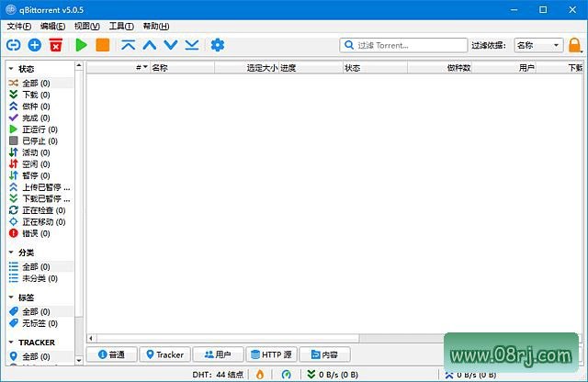The height and width of the screenshot is (382, 588).
Task: Select 已停止 (0) status filter
Action: 40,140
